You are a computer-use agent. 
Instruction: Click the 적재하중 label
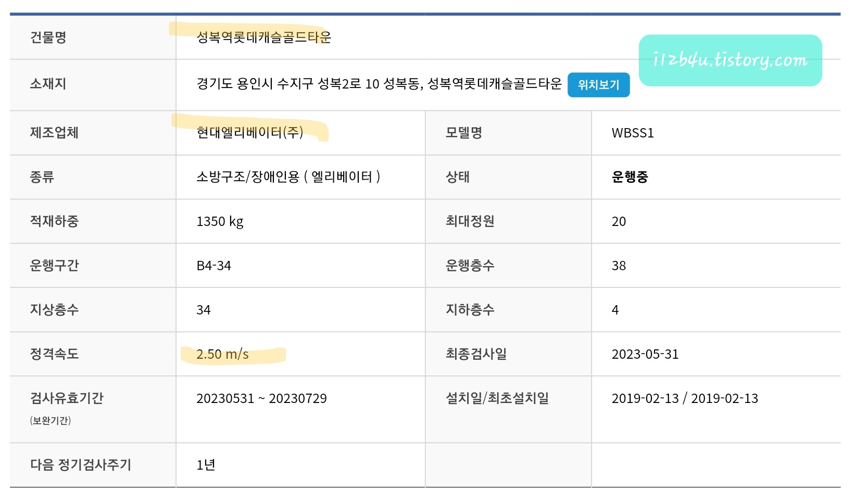pos(54,221)
